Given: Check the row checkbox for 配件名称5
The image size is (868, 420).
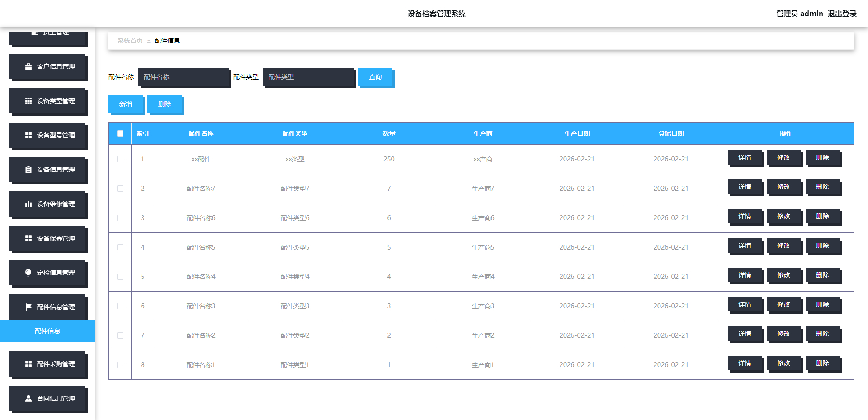Looking at the screenshot, I should 120,247.
